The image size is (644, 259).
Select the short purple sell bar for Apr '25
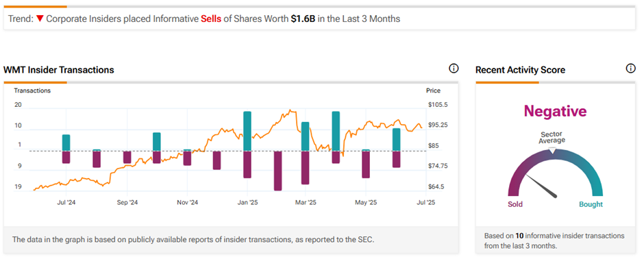click(x=336, y=157)
